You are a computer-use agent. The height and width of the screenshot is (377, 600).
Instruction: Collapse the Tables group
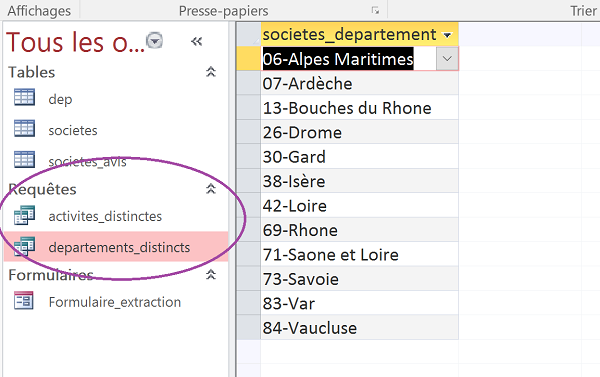point(211,72)
